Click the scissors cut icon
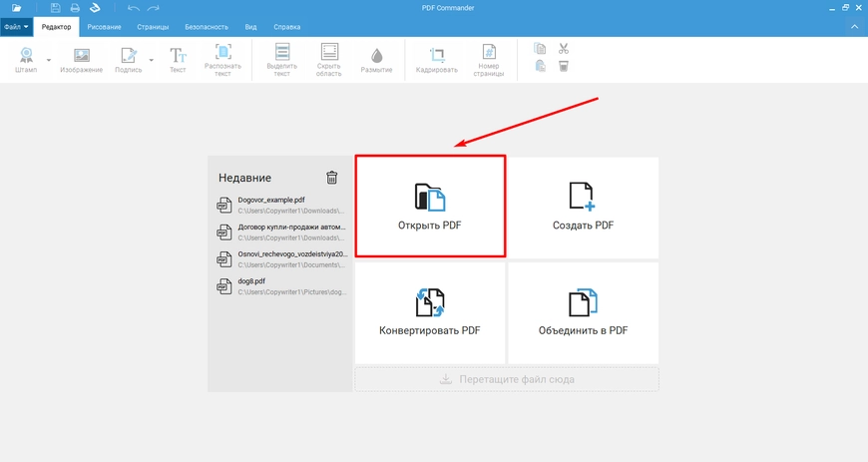This screenshot has width=868, height=462. coord(564,49)
